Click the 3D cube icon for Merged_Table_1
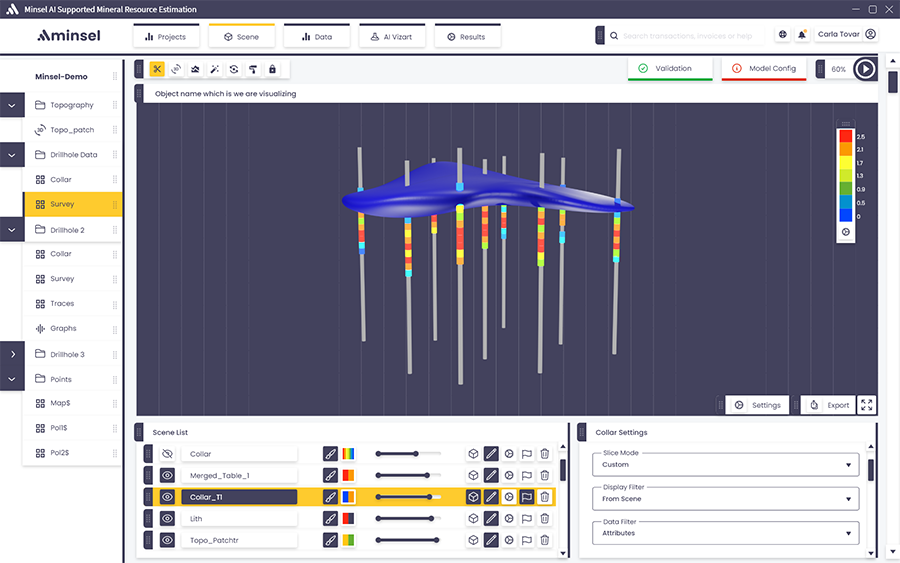The image size is (900, 563). click(x=473, y=476)
